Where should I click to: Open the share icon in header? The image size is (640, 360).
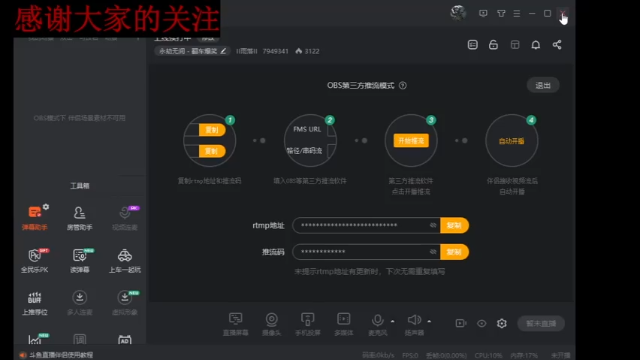[557, 44]
